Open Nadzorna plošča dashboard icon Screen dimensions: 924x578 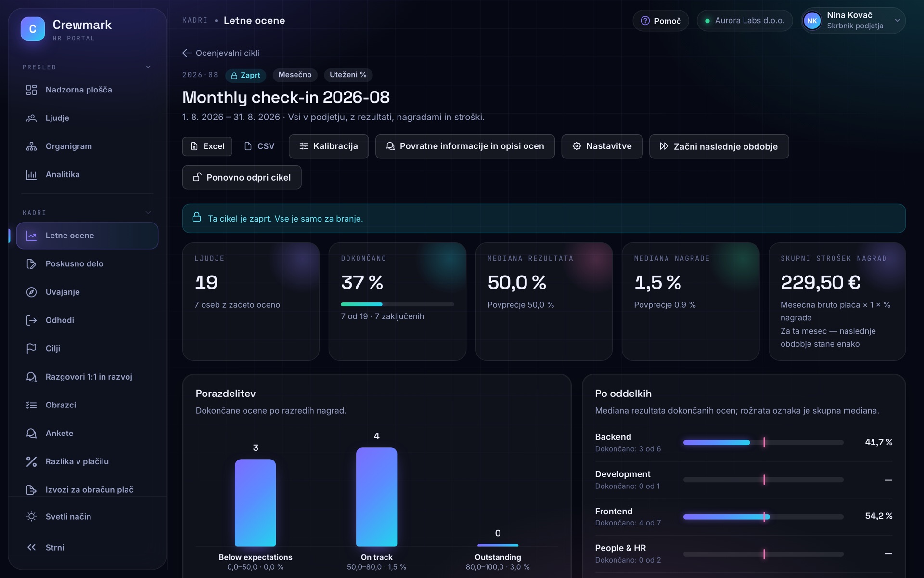pos(31,90)
